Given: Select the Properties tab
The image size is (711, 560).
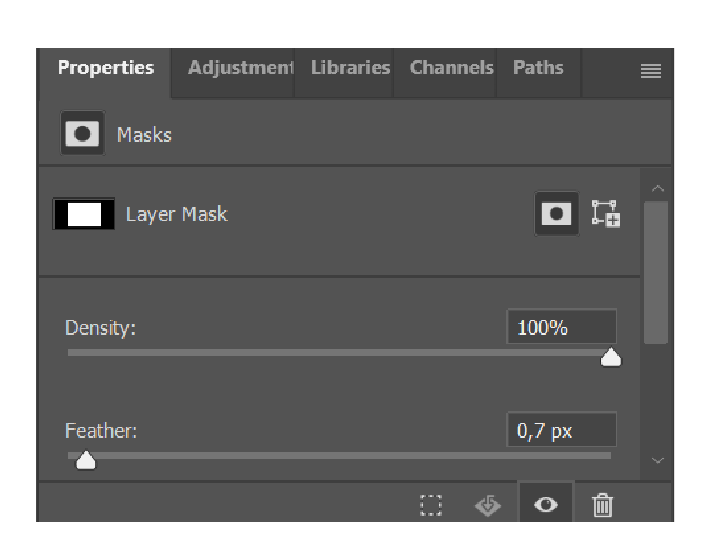Looking at the screenshot, I should [x=106, y=68].
